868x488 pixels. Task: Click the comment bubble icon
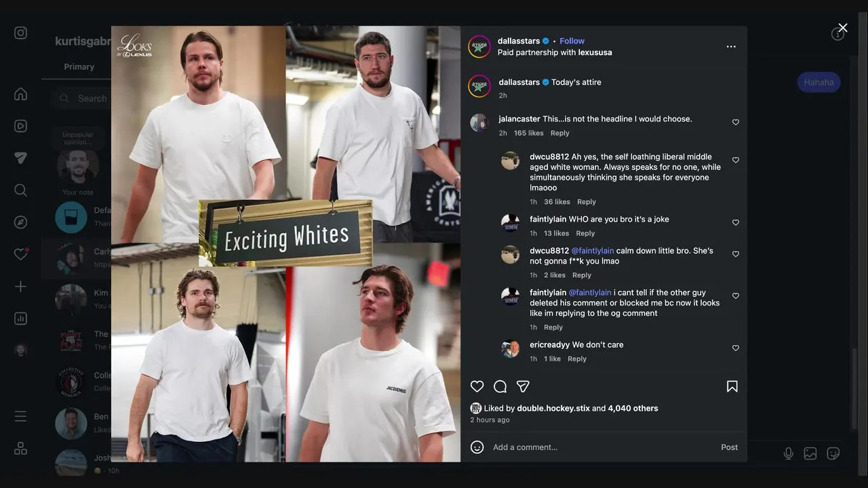tap(500, 386)
